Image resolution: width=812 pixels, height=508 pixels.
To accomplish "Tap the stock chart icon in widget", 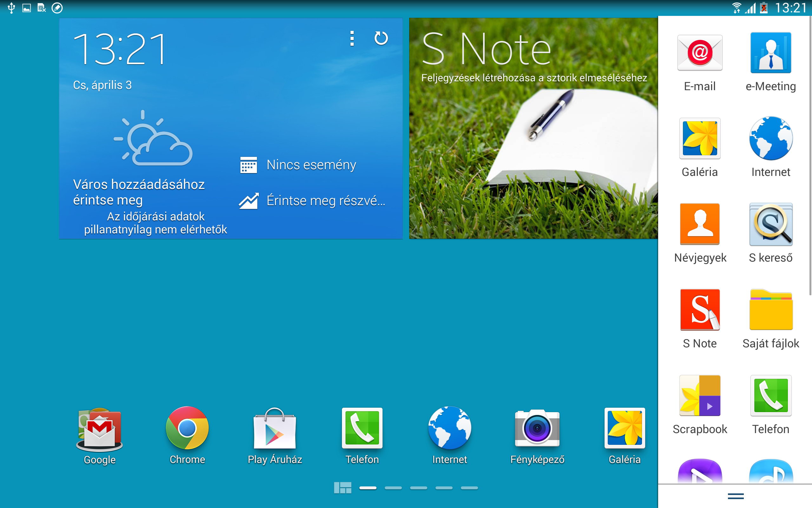I will (x=248, y=201).
